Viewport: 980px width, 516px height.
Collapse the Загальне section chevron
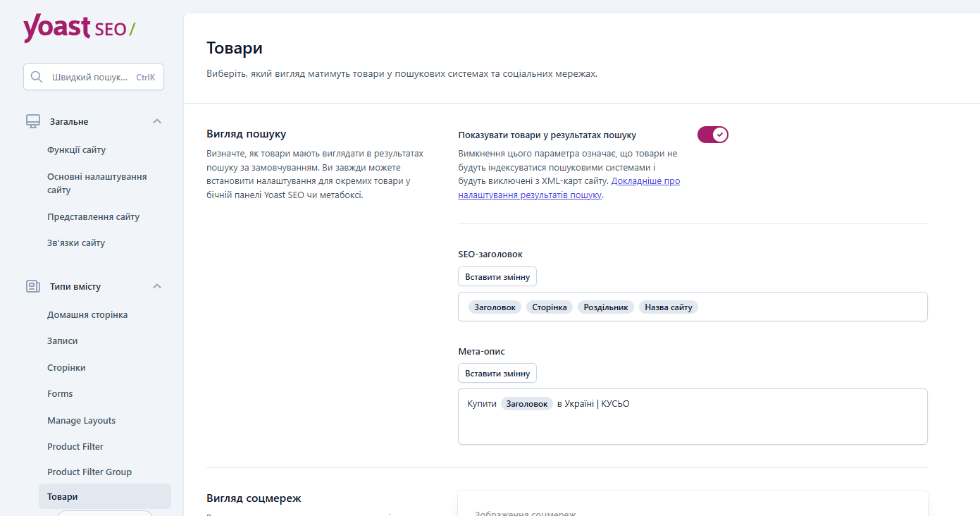[157, 121]
